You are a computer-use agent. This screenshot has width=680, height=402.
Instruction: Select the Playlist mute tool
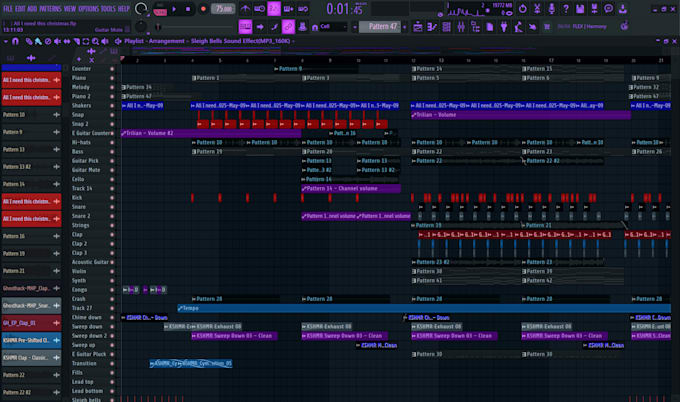[x=57, y=41]
